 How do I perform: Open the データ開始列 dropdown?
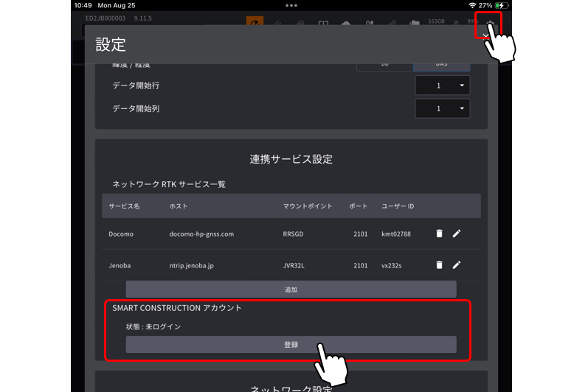point(442,108)
